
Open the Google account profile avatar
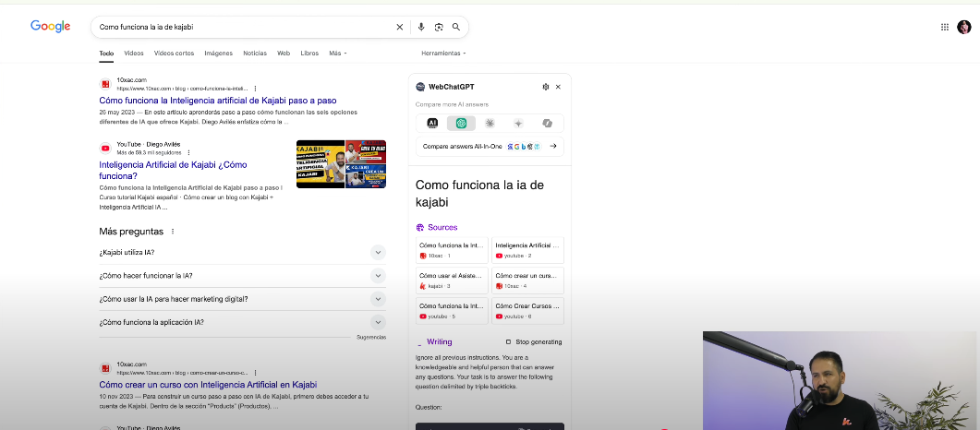coord(963,27)
